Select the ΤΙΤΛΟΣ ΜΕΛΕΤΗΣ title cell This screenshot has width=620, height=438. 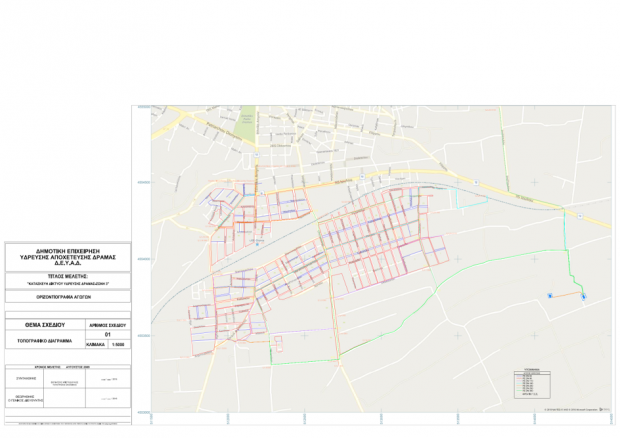point(68,280)
